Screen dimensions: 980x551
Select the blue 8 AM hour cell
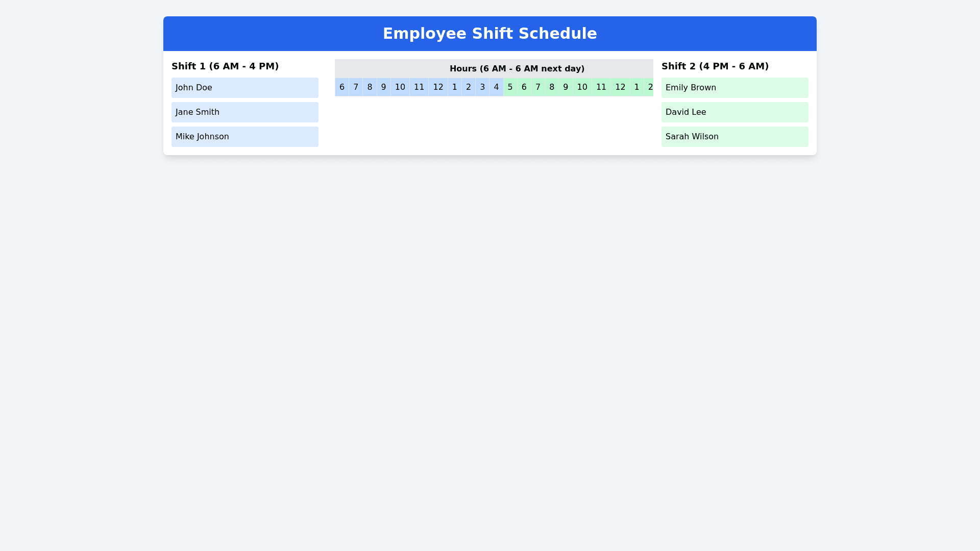370,87
